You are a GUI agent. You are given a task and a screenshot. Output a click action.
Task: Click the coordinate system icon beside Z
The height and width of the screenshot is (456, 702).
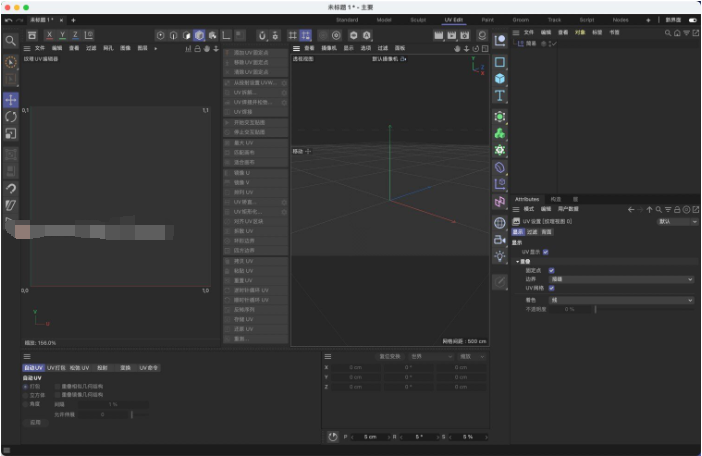point(89,35)
